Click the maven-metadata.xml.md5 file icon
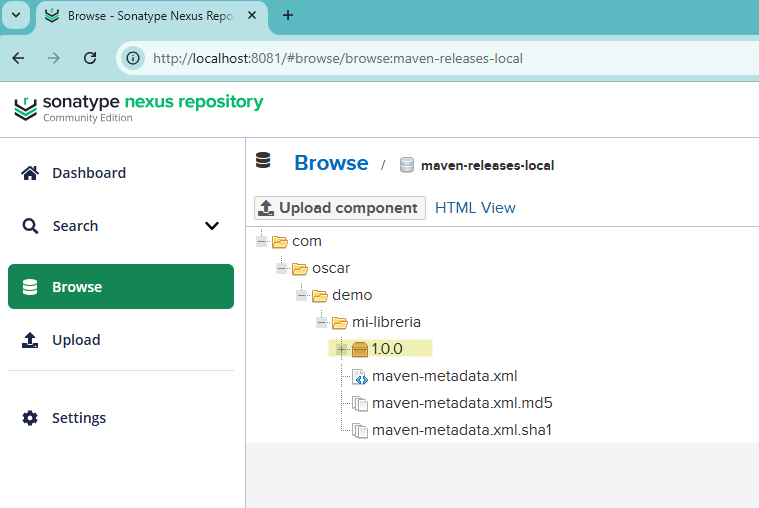Viewport: 759px width, 508px height. (x=360, y=403)
